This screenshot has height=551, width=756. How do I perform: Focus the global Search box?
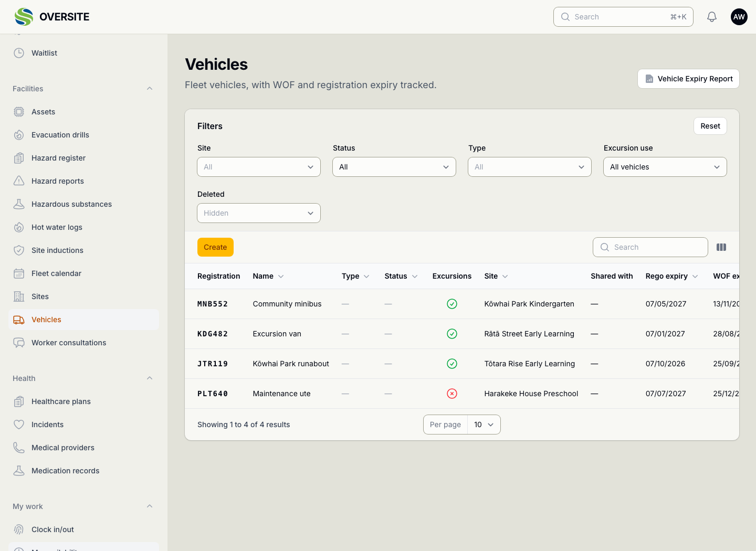pyautogui.click(x=623, y=17)
